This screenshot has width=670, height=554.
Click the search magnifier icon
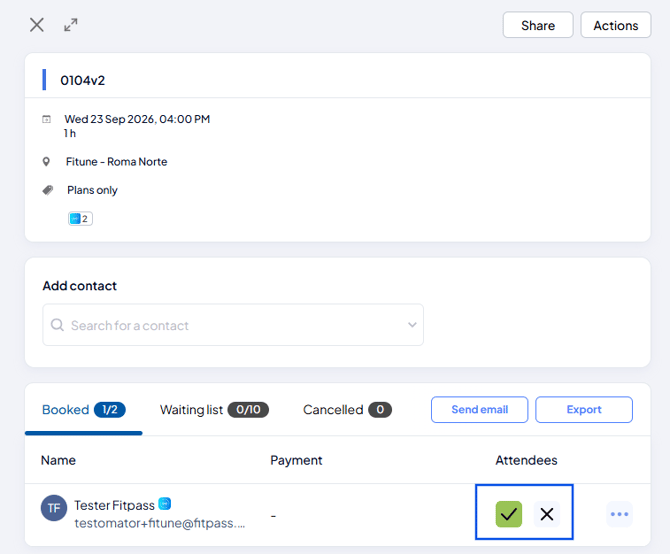57,325
